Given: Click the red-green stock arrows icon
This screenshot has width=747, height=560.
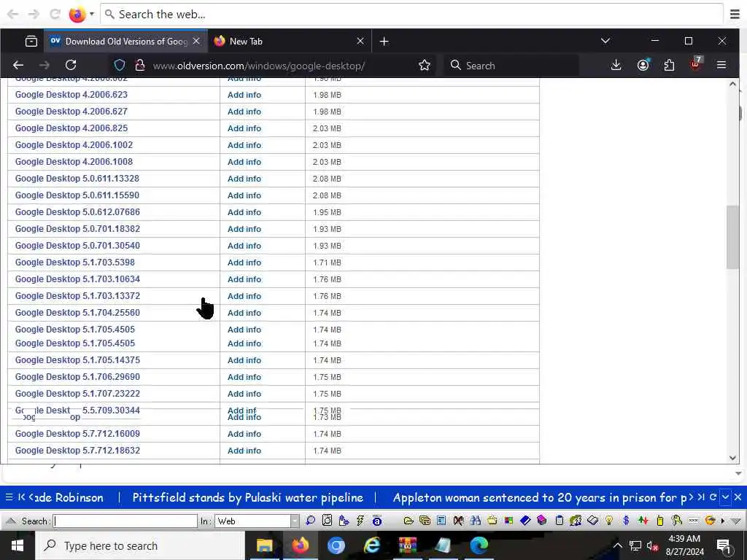Looking at the screenshot, I should 643,521.
